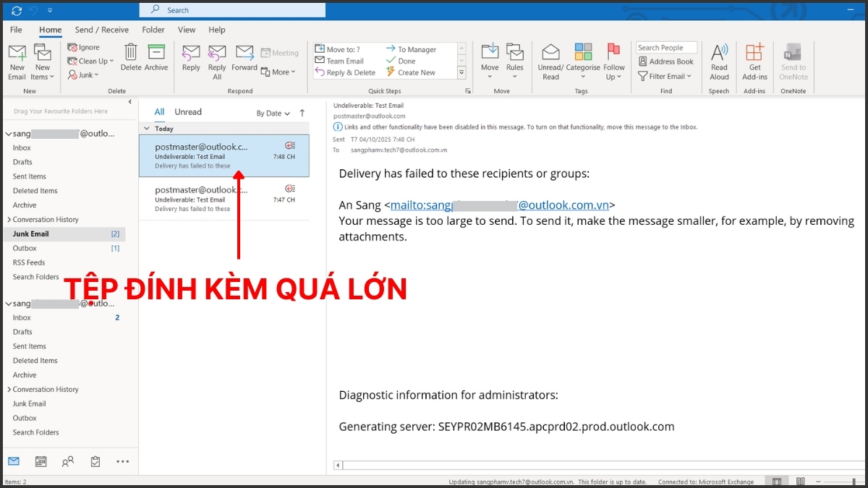The image size is (868, 488).
Task: Open the File menu
Action: pos(16,30)
